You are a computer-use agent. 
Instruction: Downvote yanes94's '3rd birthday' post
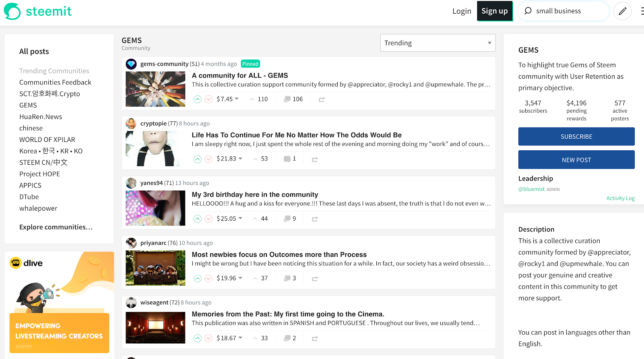208,219
